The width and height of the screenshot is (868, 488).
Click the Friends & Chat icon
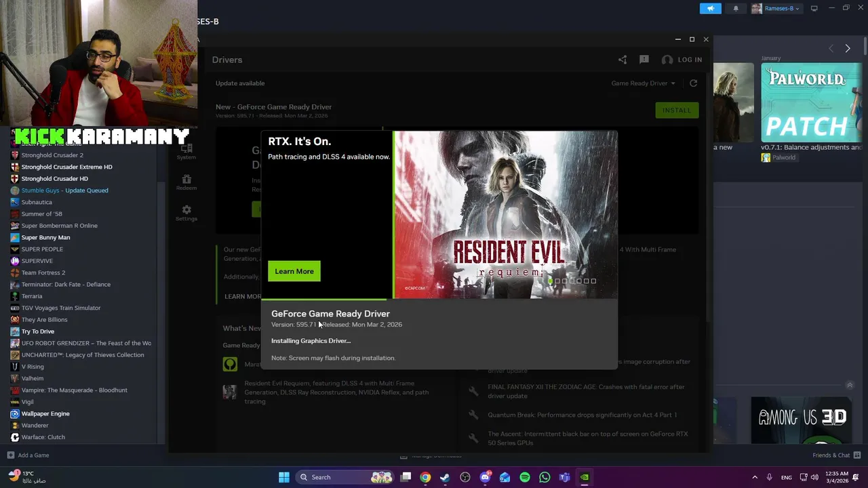point(857,455)
